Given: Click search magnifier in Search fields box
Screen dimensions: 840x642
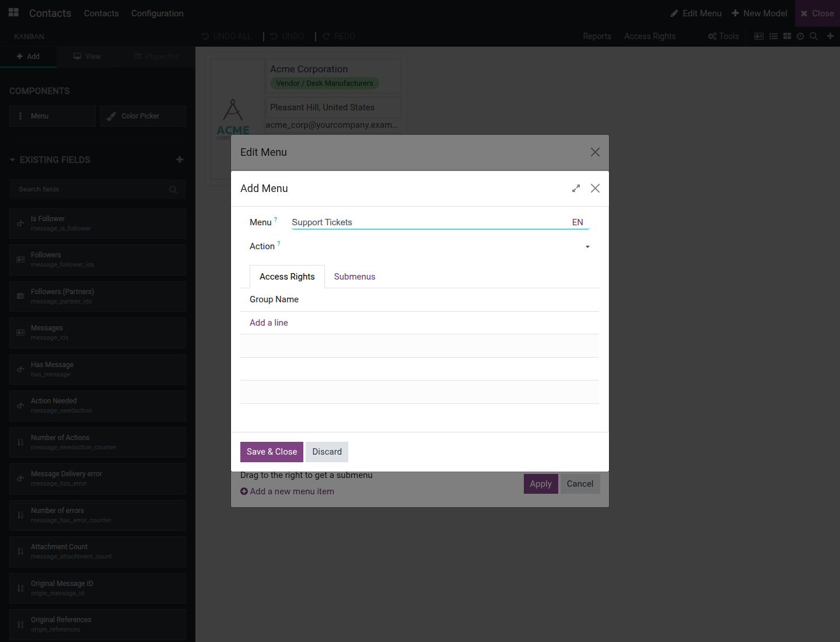Looking at the screenshot, I should tap(173, 190).
